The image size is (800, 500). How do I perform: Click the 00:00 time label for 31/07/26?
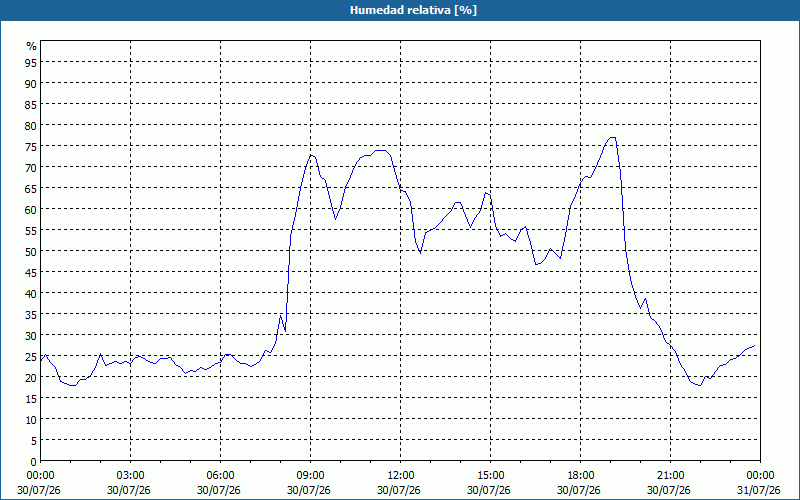click(760, 476)
